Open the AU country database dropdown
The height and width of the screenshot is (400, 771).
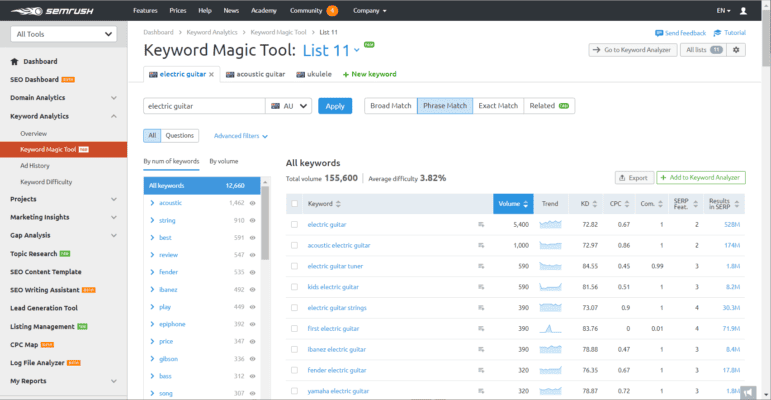[290, 106]
